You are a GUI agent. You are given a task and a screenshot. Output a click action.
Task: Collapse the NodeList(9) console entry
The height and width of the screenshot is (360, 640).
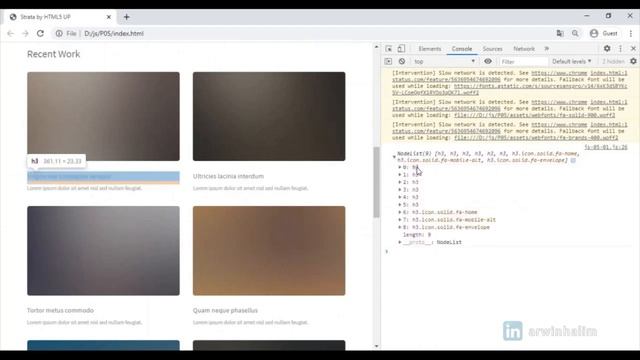point(394,156)
